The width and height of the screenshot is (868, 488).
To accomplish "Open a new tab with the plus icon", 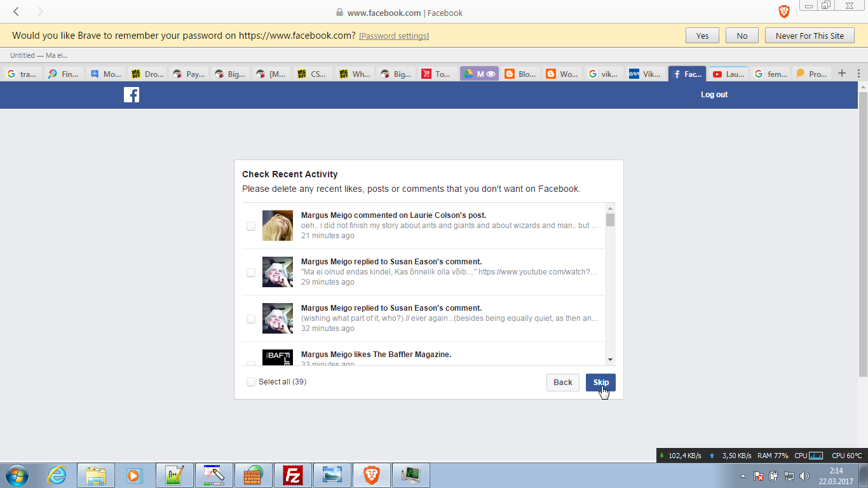I will pos(842,73).
